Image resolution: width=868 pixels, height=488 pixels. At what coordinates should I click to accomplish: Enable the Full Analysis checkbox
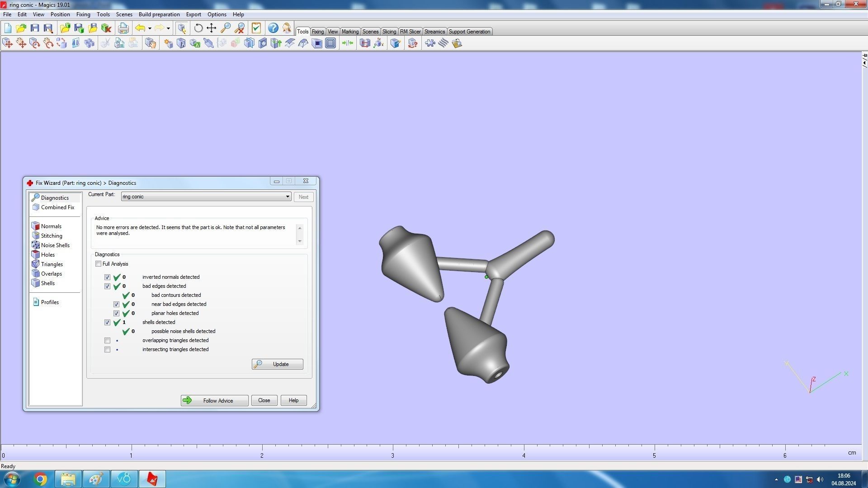[99, 264]
